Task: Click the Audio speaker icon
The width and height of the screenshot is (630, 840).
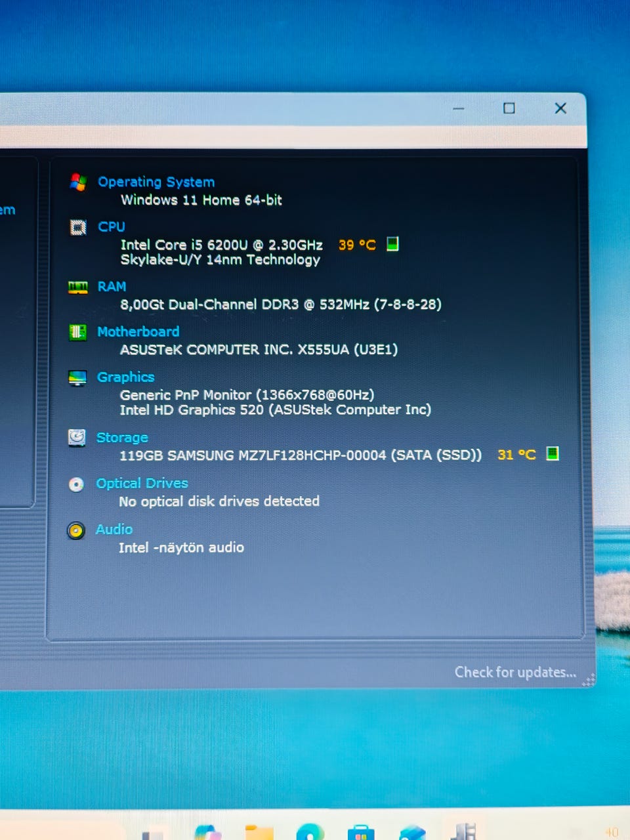Action: [x=76, y=530]
